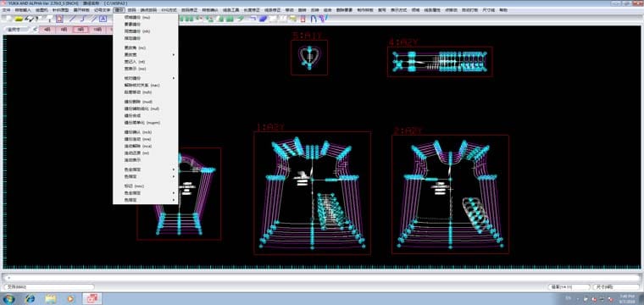
Task: Click the yellow open-folder toolbar icon
Action: (19, 19)
